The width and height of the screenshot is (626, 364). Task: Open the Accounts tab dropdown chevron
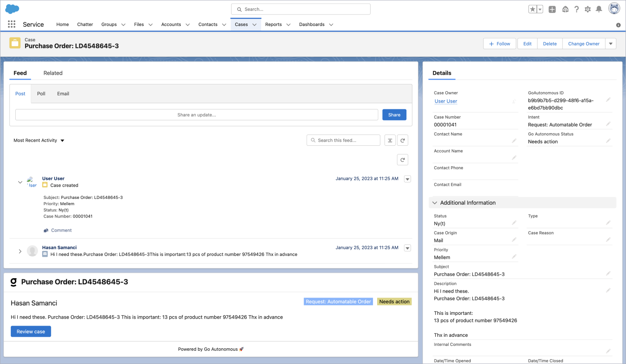pyautogui.click(x=188, y=25)
